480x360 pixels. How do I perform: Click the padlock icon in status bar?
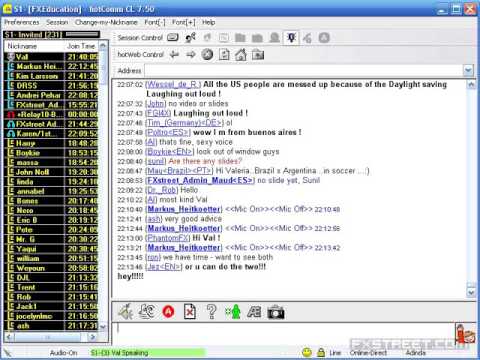pyautogui.click(x=321, y=352)
